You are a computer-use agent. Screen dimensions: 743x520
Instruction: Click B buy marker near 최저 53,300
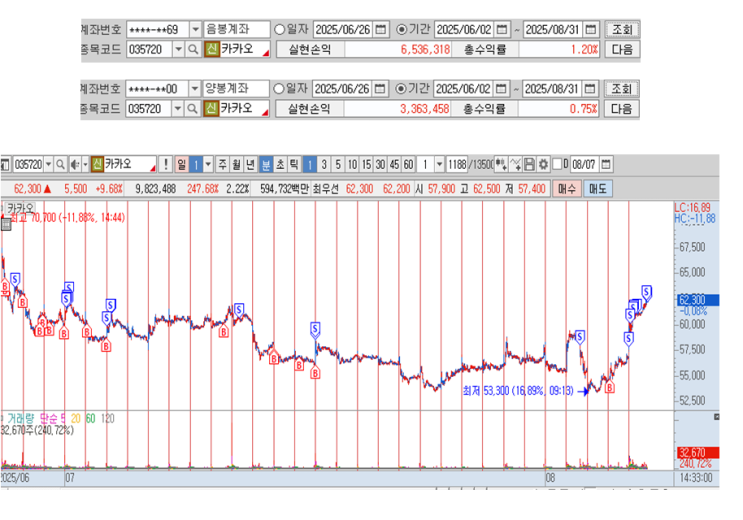click(x=610, y=388)
